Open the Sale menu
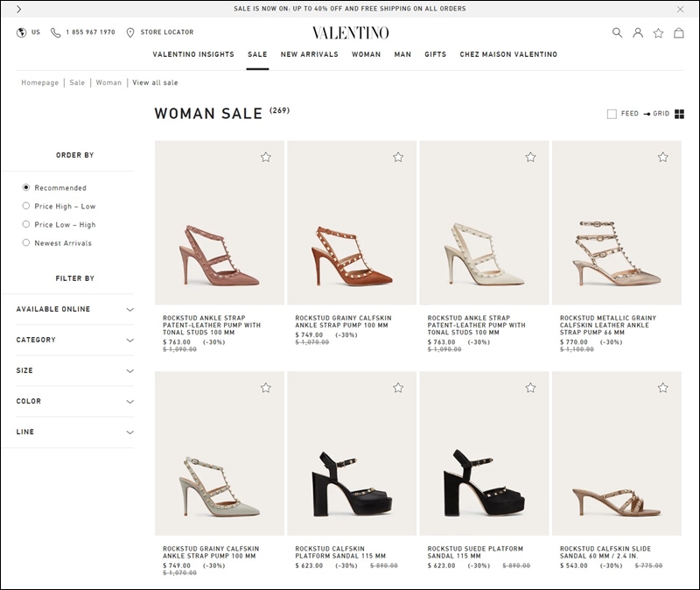700x590 pixels. coord(257,54)
